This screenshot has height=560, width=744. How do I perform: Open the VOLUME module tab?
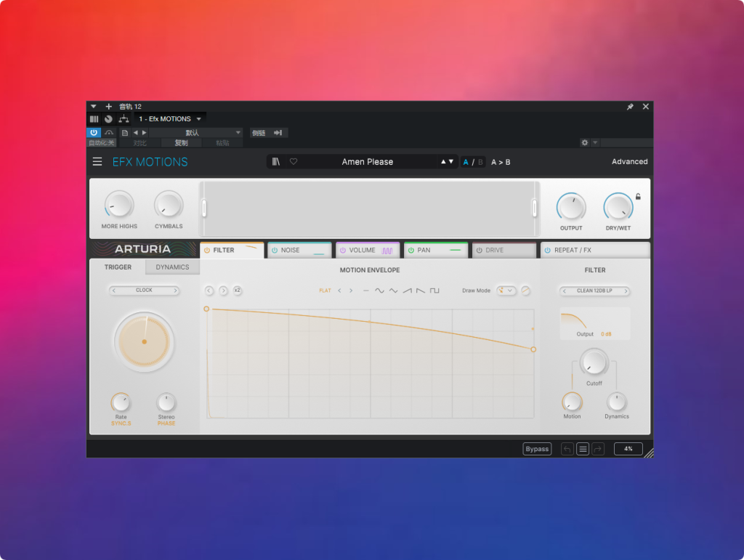[x=368, y=251]
